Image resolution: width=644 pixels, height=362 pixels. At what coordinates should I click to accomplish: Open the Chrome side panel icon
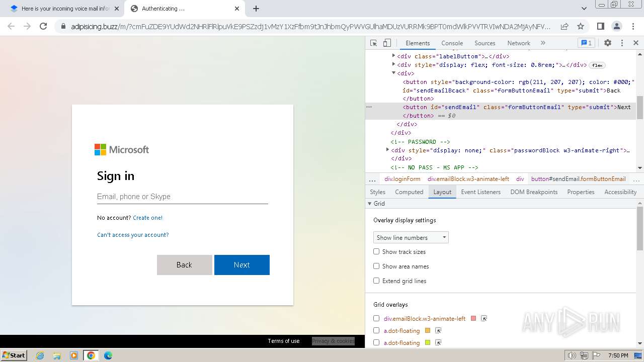[x=601, y=26]
